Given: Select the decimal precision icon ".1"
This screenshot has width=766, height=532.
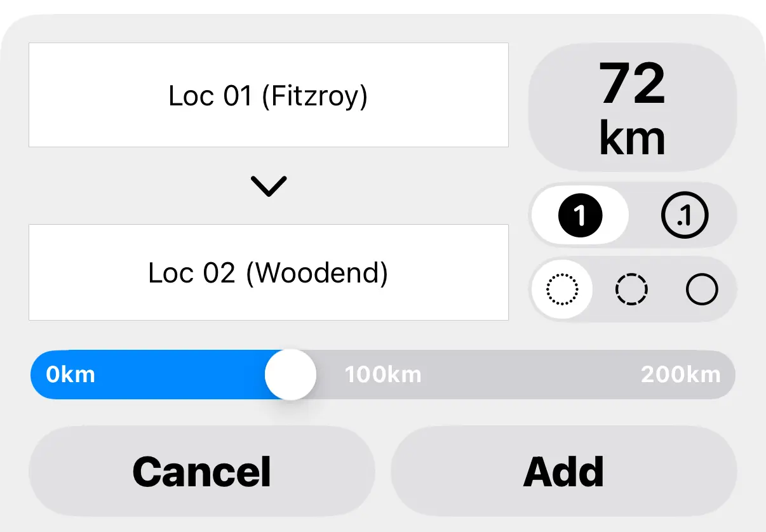Looking at the screenshot, I should tap(684, 216).
